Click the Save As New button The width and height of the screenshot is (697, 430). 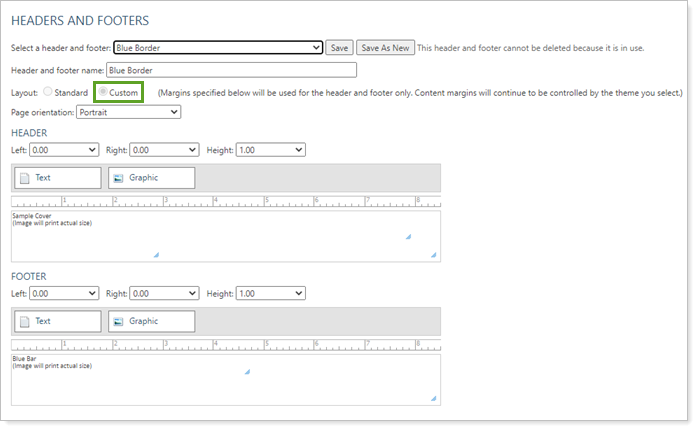coord(385,47)
